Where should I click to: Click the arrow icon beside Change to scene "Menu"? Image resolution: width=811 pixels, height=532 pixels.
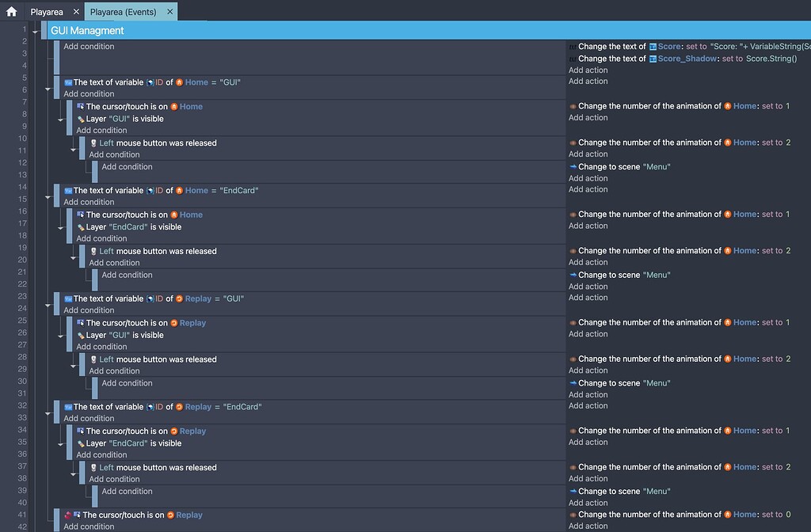click(573, 167)
